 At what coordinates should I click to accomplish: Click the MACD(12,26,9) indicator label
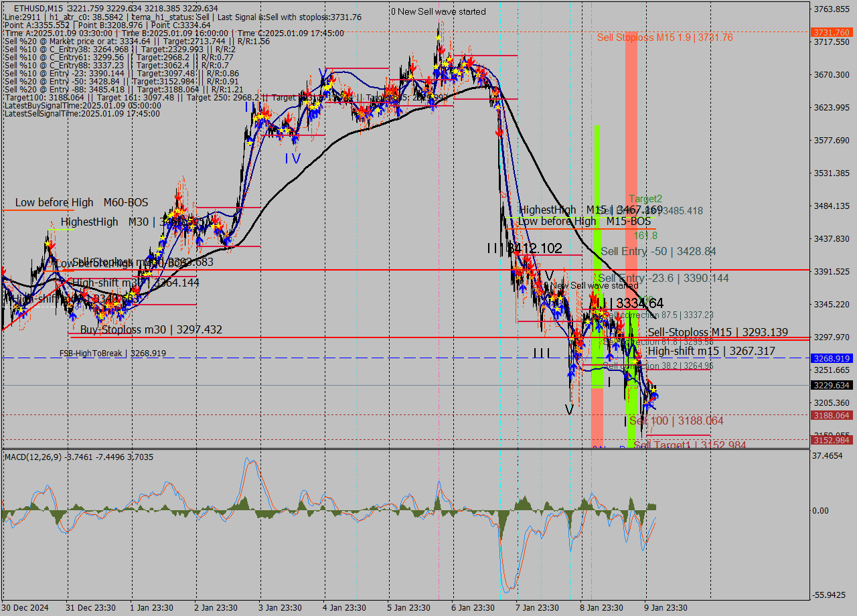click(79, 457)
